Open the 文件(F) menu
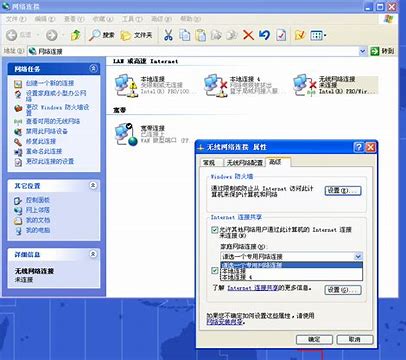This screenshot has width=406, height=360. click(16, 19)
